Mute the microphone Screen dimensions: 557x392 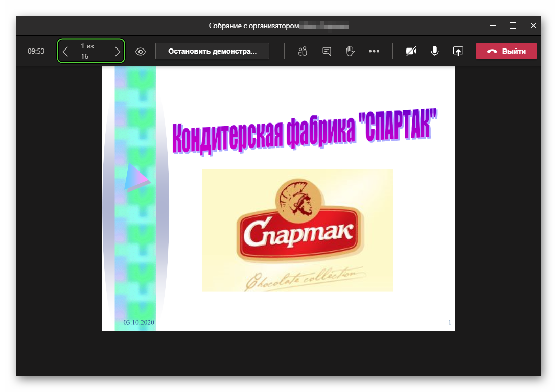pos(435,52)
